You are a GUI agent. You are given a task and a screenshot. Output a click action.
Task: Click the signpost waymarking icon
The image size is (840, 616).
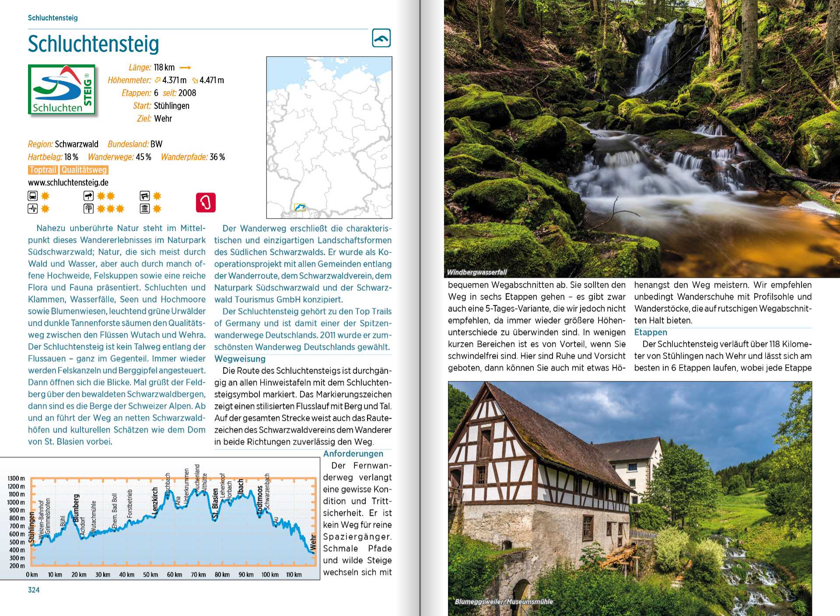pyautogui.click(x=88, y=196)
